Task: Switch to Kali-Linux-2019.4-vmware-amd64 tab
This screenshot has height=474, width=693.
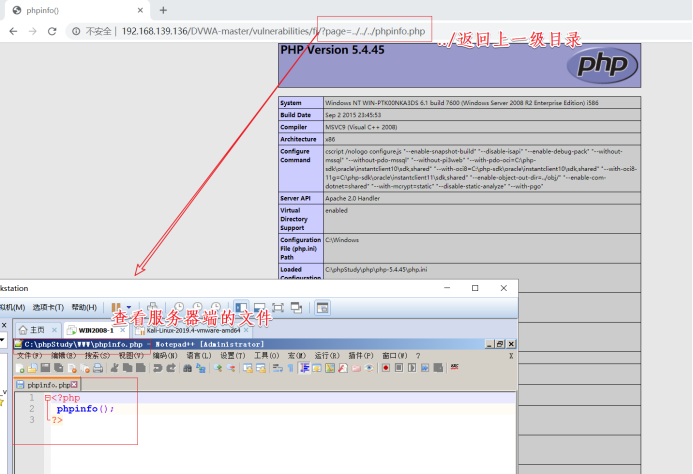Action: coord(193,330)
